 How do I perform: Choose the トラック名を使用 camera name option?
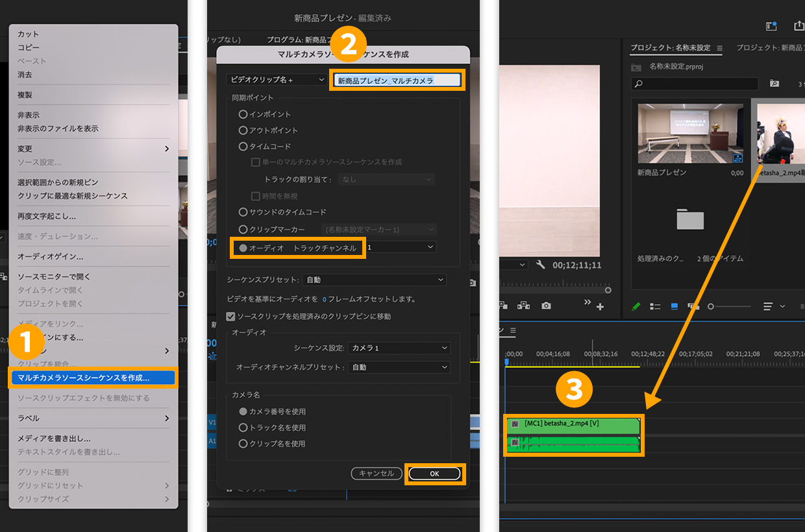[243, 428]
